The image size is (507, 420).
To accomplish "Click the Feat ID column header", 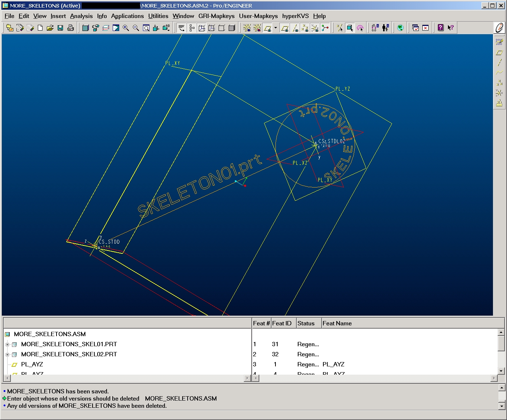I will point(283,323).
